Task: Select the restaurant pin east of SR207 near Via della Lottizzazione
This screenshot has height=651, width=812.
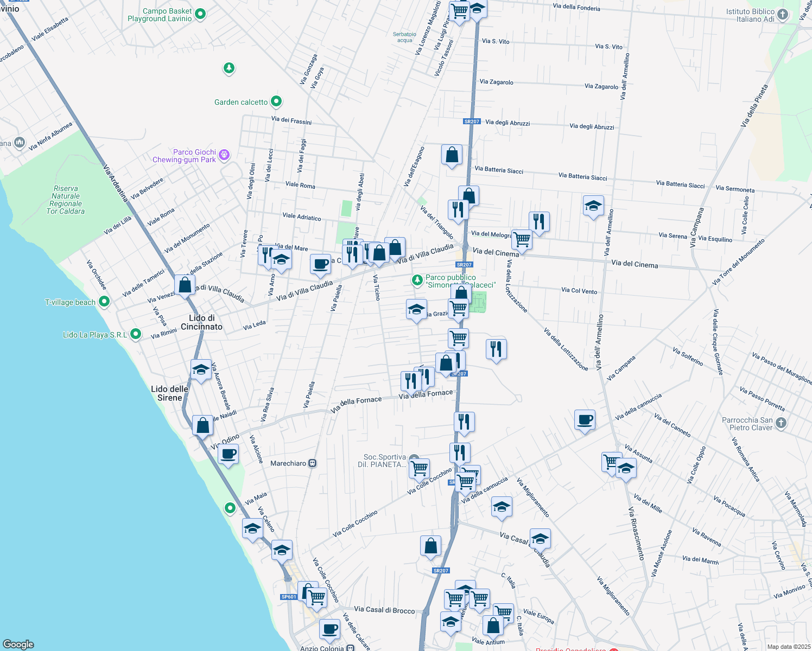Action: click(x=496, y=350)
